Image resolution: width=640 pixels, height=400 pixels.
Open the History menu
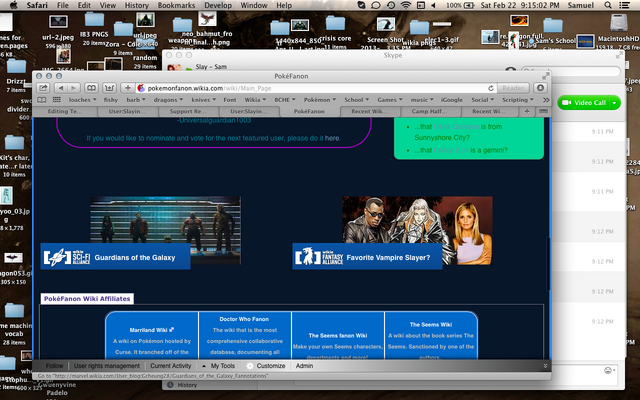click(x=136, y=5)
